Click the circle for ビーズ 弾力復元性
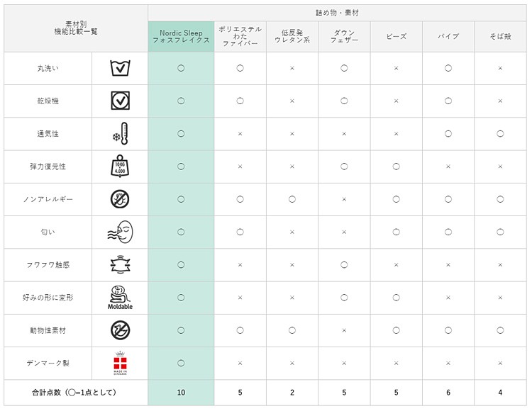Image resolution: width=532 pixels, height=411 pixels. pos(396,167)
